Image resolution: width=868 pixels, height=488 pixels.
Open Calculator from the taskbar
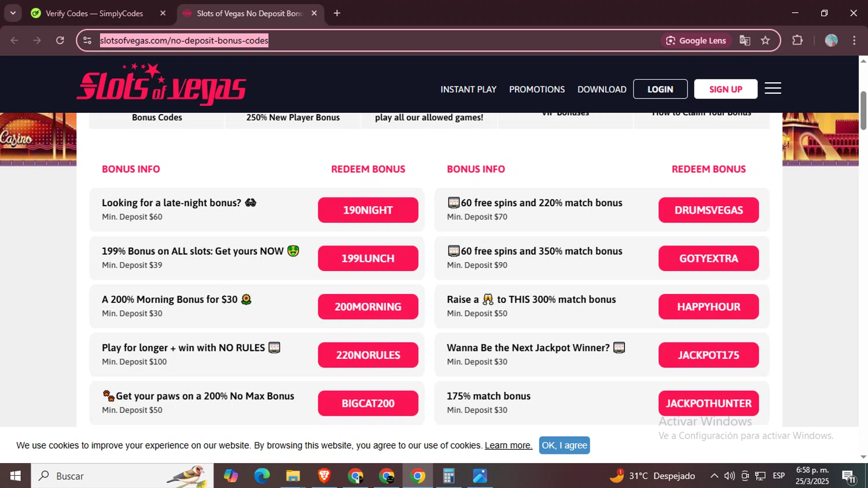coord(448,476)
